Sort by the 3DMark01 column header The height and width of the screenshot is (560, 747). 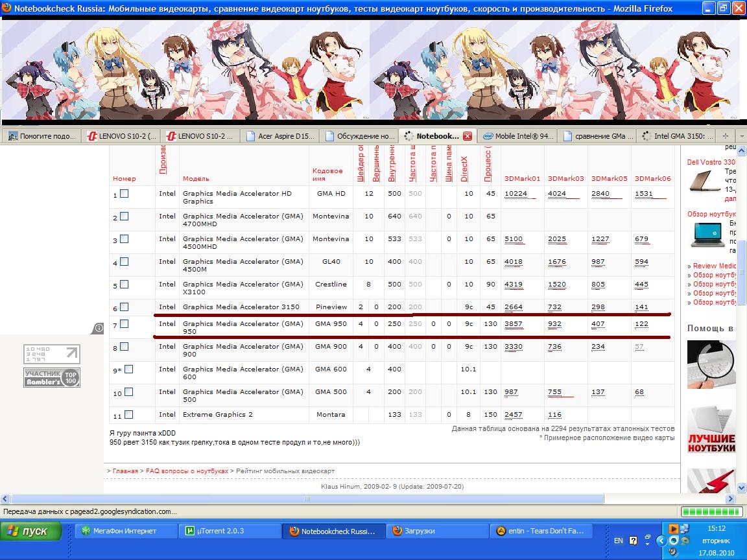click(x=522, y=179)
